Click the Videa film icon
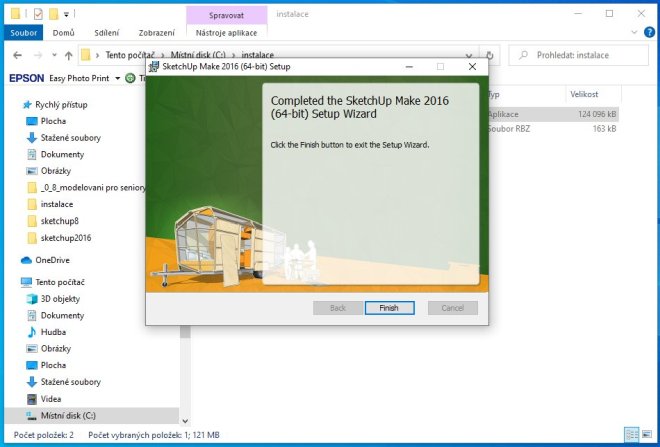Image resolution: width=660 pixels, height=447 pixels. pyautogui.click(x=32, y=399)
